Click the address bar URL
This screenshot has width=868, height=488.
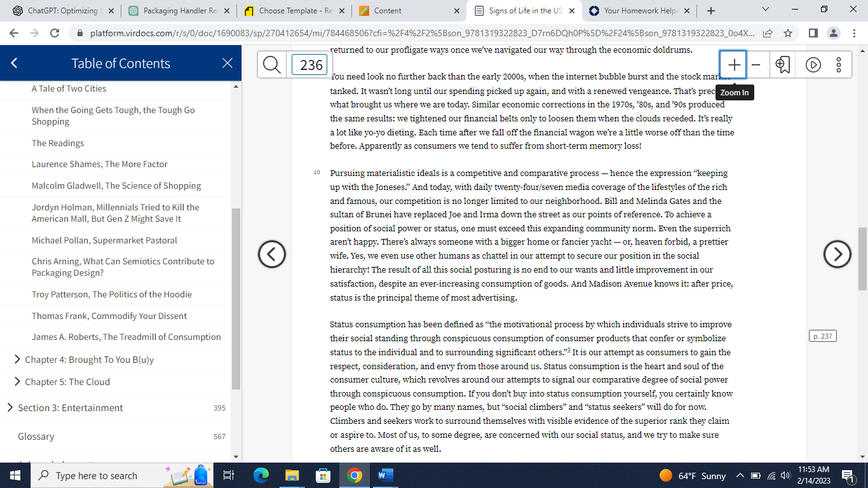coord(423,33)
